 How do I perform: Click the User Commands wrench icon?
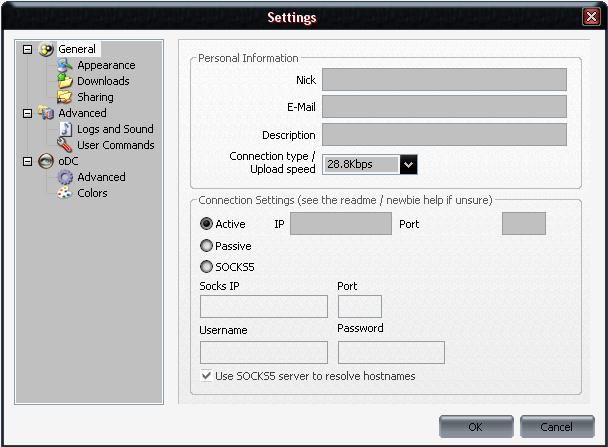click(x=65, y=145)
